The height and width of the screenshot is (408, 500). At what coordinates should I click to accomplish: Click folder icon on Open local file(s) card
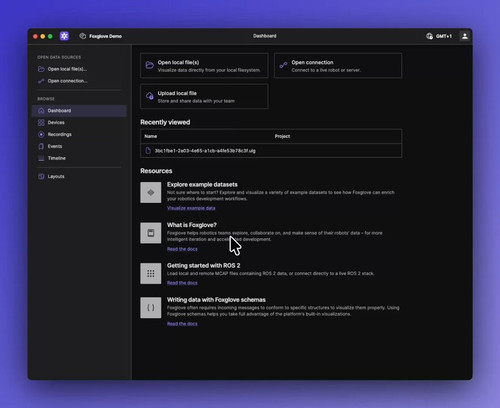[x=150, y=65]
